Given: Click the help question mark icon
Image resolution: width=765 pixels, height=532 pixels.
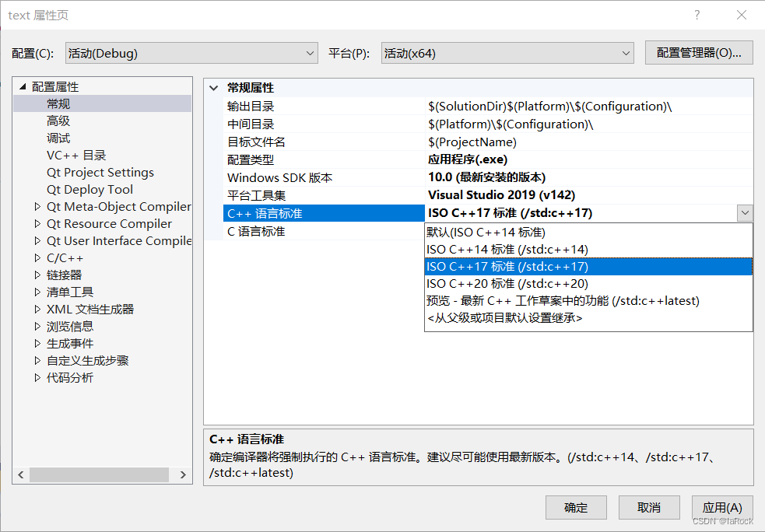Looking at the screenshot, I should pos(697,15).
